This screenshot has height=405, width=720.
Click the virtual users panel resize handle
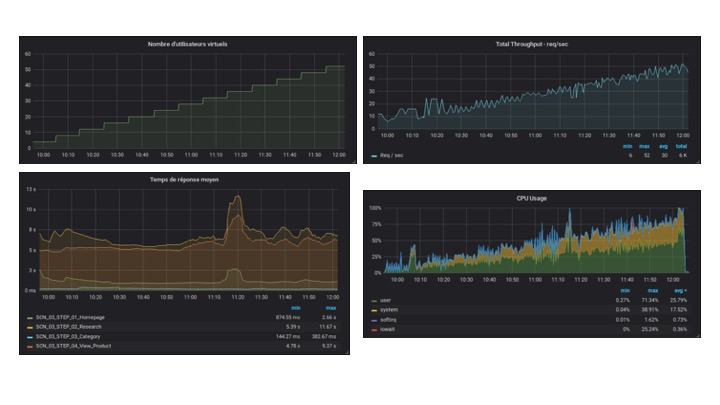(354, 161)
